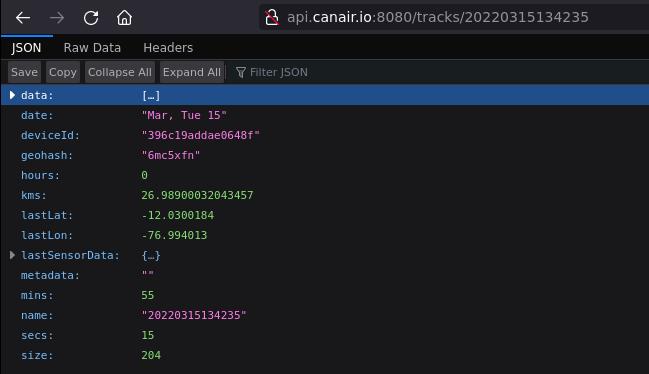The width and height of the screenshot is (649, 374).
Task: Select the JSON tab
Action: tap(26, 48)
